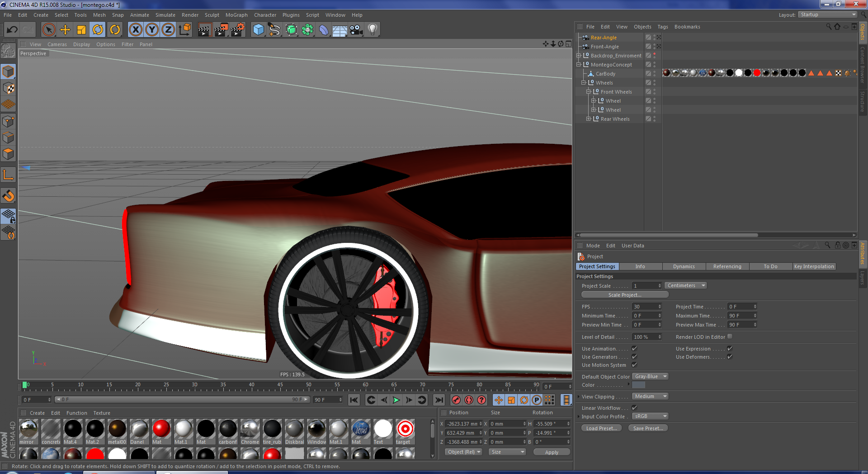The width and height of the screenshot is (868, 474).
Task: Toggle Use Motion System checkbox
Action: pyautogui.click(x=634, y=365)
